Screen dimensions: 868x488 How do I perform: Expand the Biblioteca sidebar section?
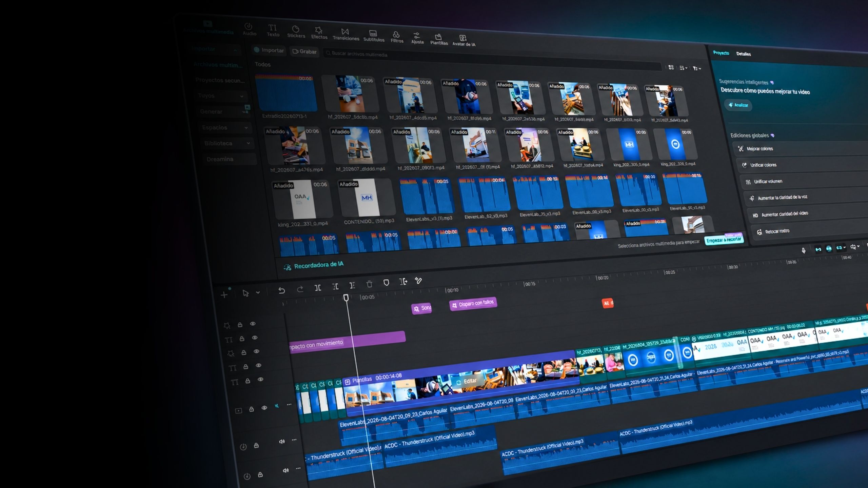[227, 143]
